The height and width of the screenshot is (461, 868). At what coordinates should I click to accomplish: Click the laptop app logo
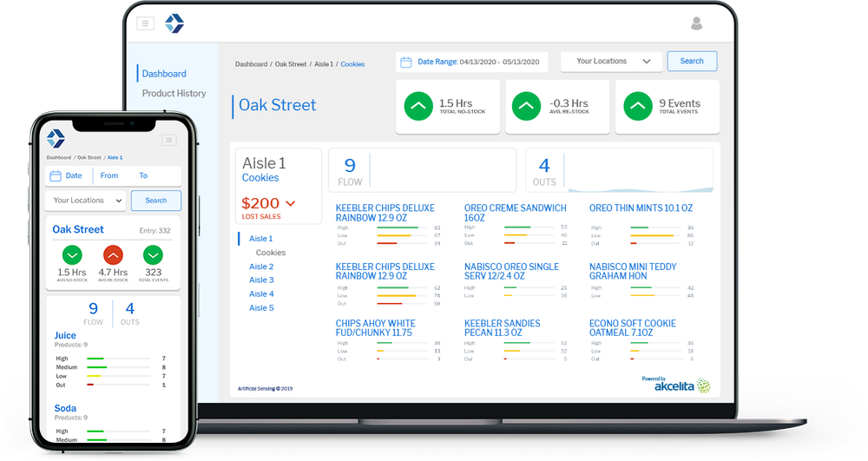[174, 23]
